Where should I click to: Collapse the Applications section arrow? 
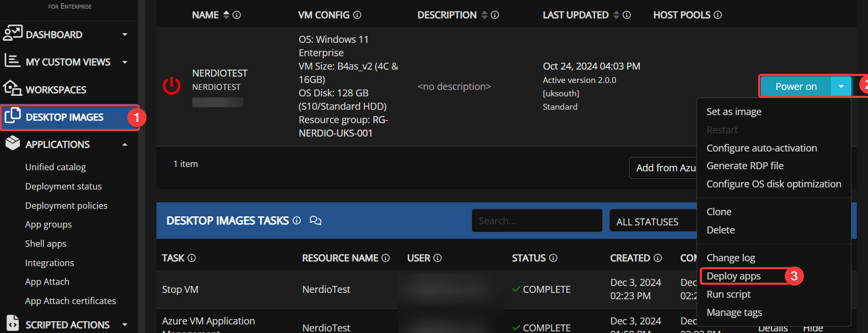(x=125, y=145)
